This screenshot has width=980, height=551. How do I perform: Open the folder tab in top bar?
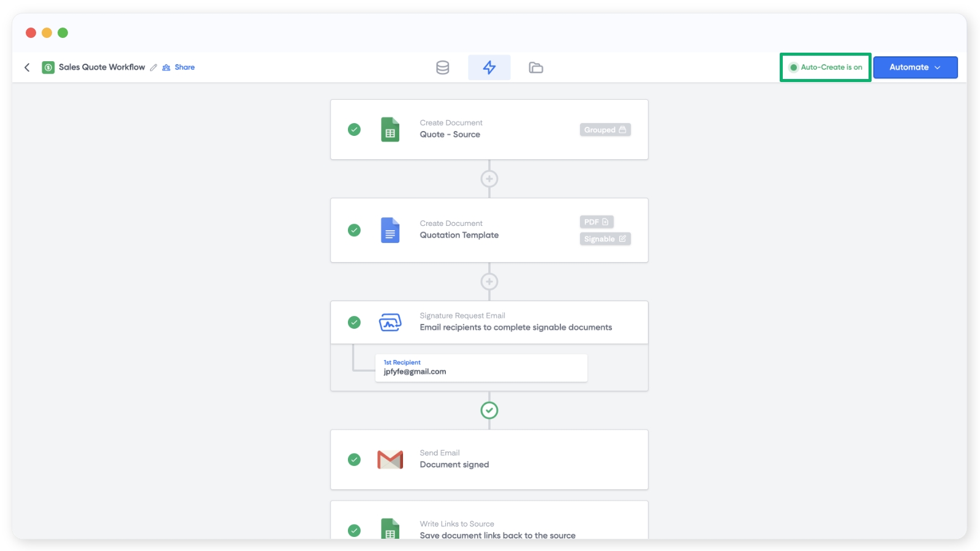(x=536, y=67)
